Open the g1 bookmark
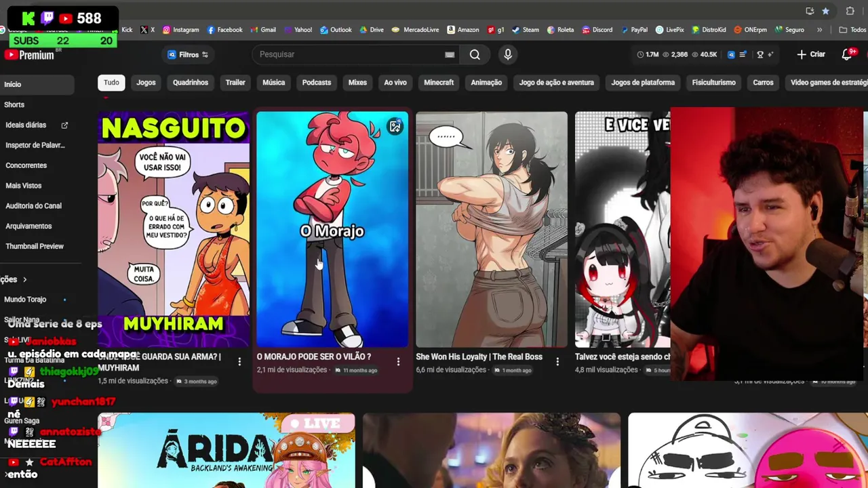This screenshot has width=868, height=488. pyautogui.click(x=496, y=30)
